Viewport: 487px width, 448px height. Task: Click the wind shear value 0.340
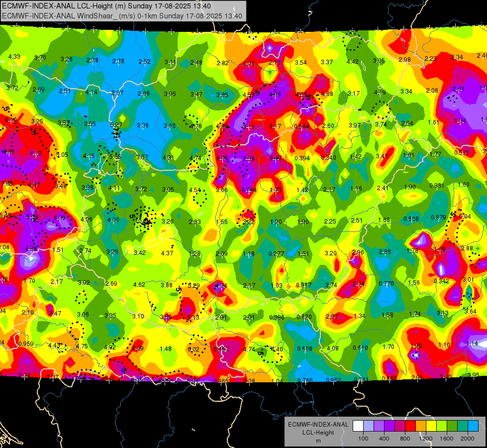click(x=328, y=158)
